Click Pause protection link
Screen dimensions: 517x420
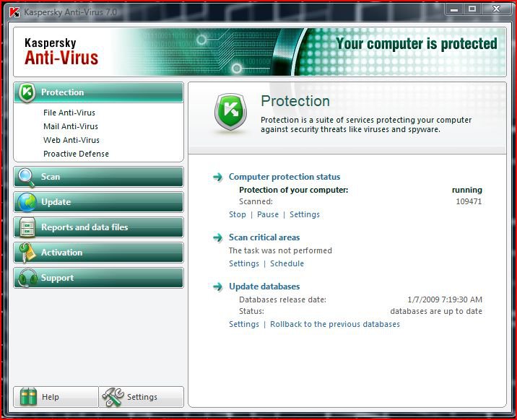(268, 214)
